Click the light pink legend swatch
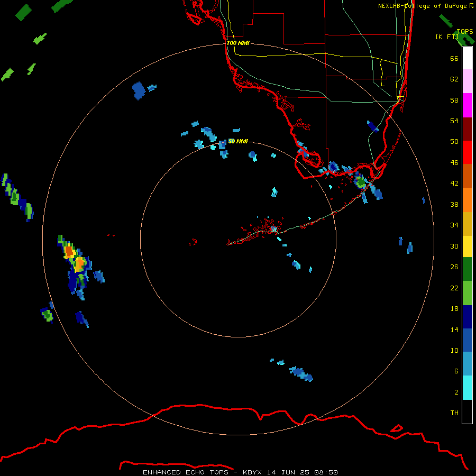The width and height of the screenshot is (476, 476). (467, 81)
